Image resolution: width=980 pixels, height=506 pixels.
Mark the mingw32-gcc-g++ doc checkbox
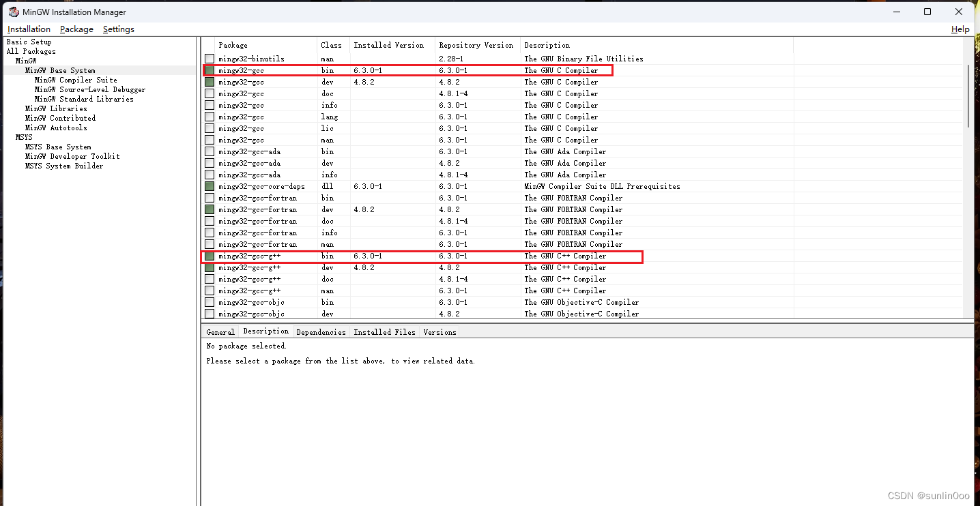pos(210,279)
